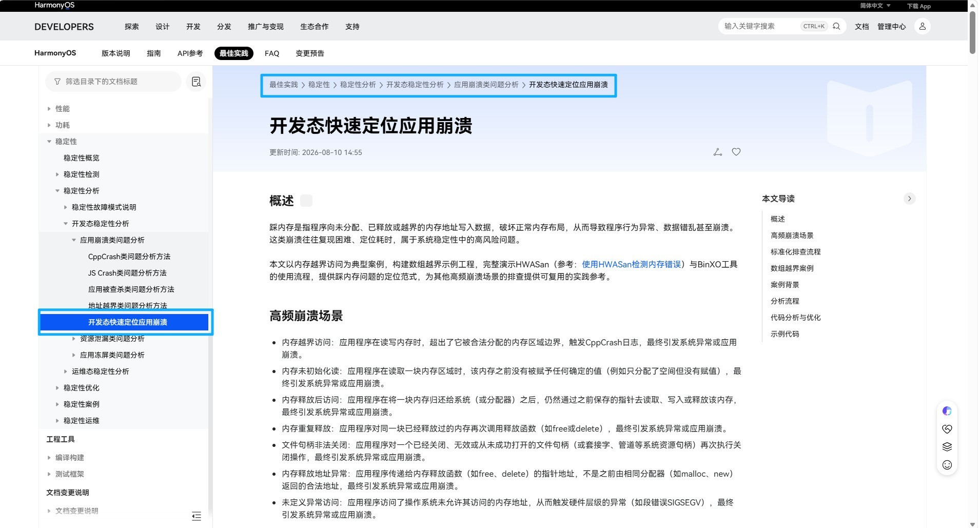Expand the 编译构建 node
This screenshot has width=980, height=528.
pos(49,458)
